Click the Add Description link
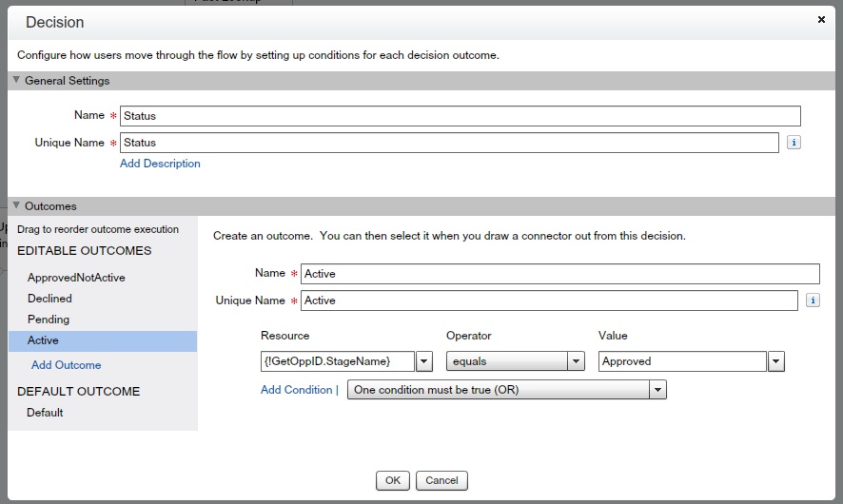 tap(160, 164)
